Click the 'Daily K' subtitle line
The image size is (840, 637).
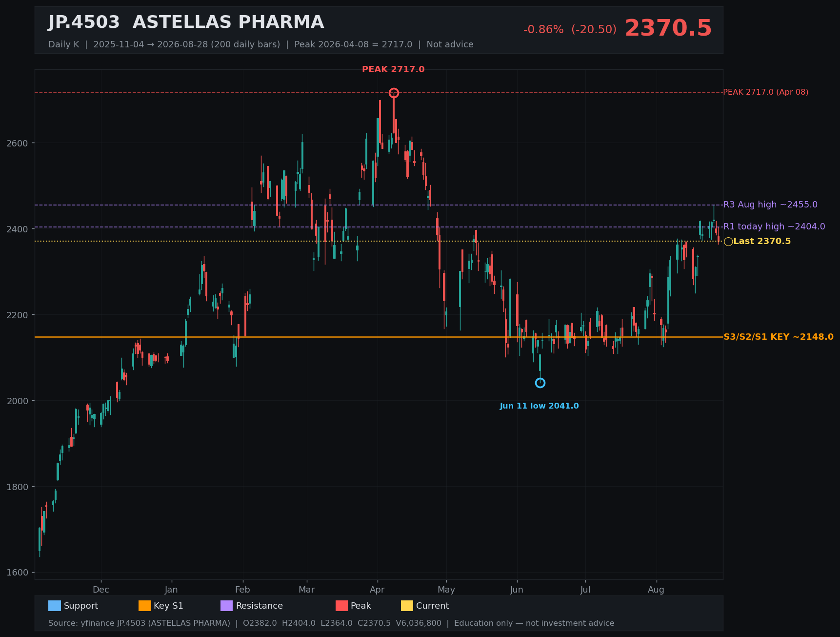pyautogui.click(x=260, y=44)
